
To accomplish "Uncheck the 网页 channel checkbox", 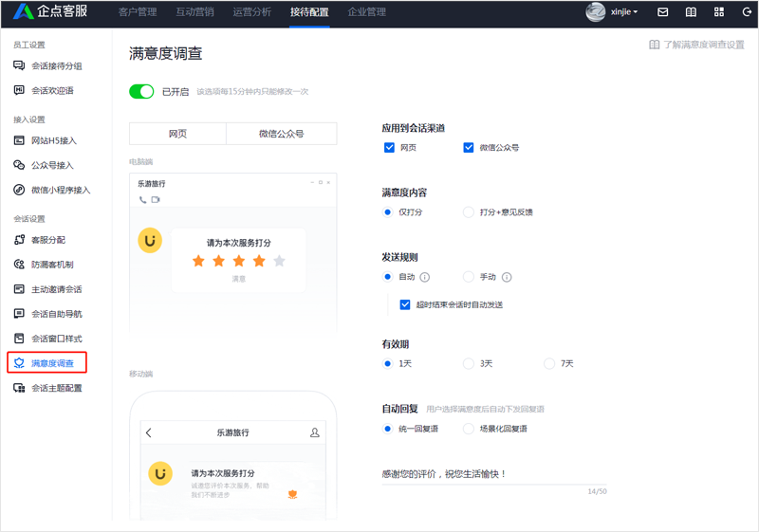I will point(389,148).
